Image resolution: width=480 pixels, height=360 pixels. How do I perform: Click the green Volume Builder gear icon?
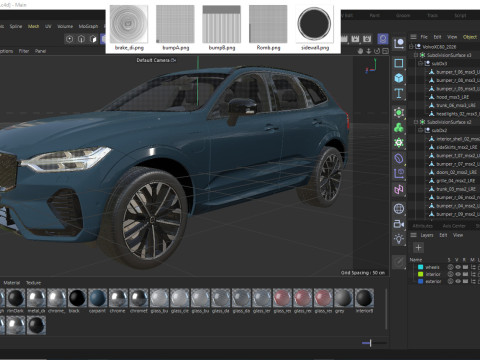[399, 143]
